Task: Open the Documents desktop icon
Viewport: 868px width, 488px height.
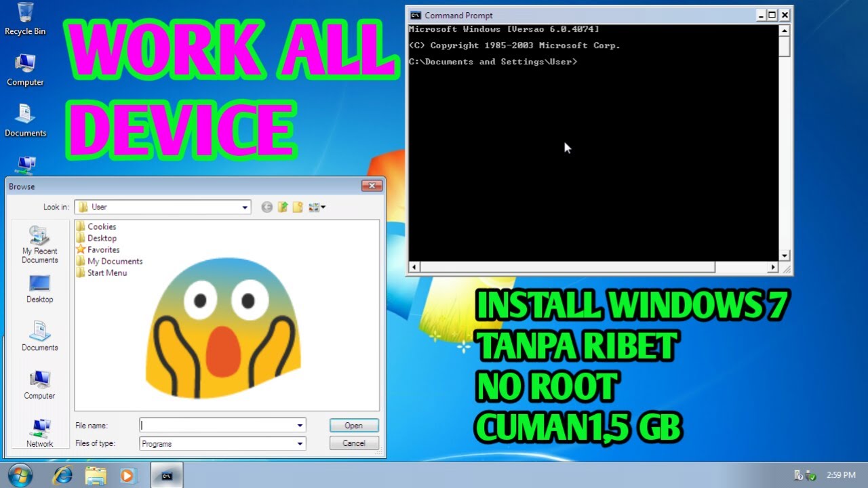Action: pyautogui.click(x=25, y=121)
